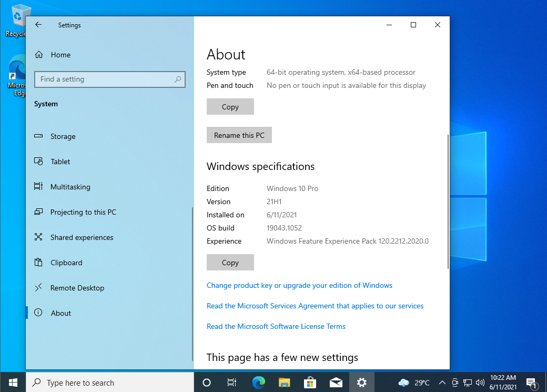Open the Multitasking settings page
Screen dimensions: 547x392
[110, 187]
